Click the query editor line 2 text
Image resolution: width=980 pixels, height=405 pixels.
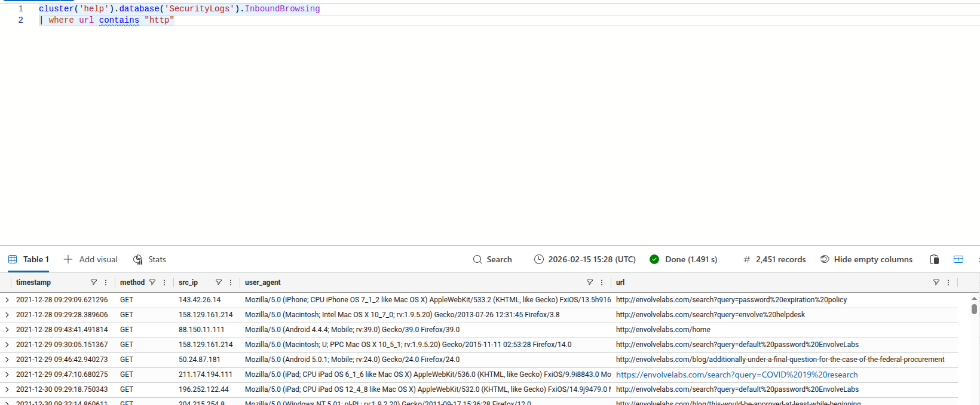tap(108, 20)
